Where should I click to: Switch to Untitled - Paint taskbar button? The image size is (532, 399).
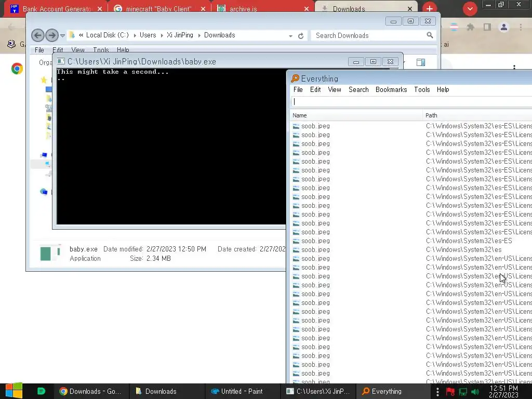pos(242,391)
